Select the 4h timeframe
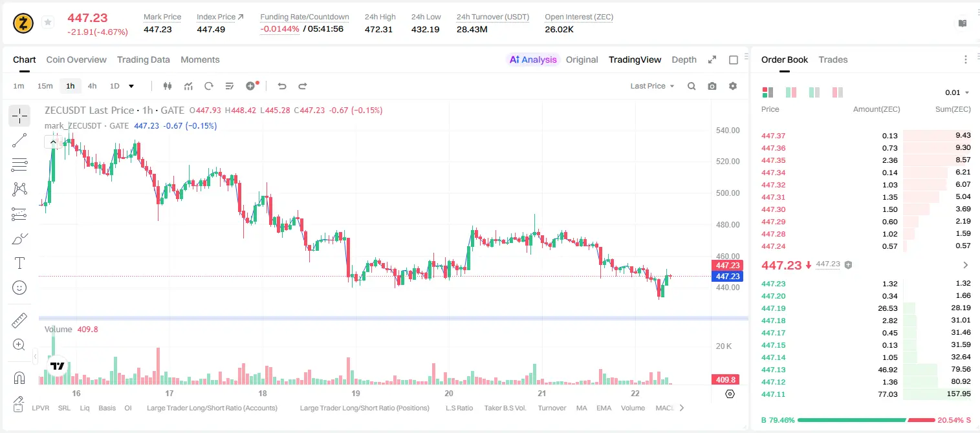980x433 pixels. [93, 86]
